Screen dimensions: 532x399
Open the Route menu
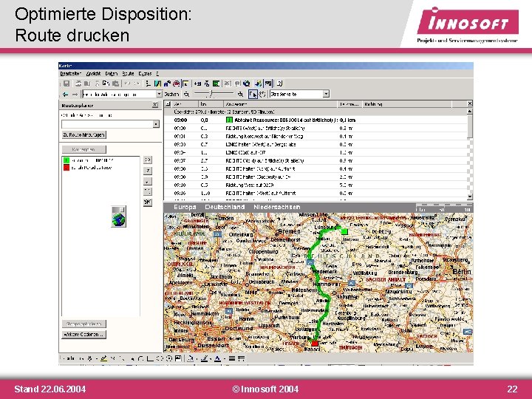[x=128, y=74]
